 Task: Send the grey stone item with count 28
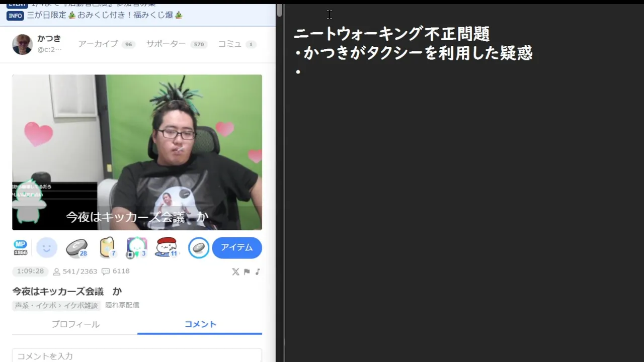[76, 248]
